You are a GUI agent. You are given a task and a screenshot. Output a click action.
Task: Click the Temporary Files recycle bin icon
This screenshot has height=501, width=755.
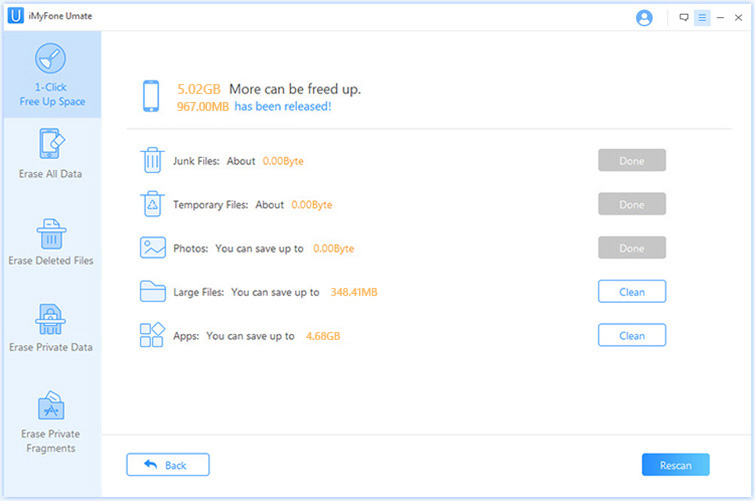pyautogui.click(x=152, y=204)
